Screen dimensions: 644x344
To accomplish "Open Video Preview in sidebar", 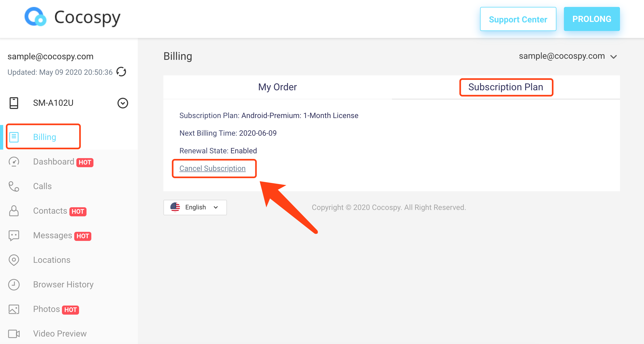I will coord(60,334).
